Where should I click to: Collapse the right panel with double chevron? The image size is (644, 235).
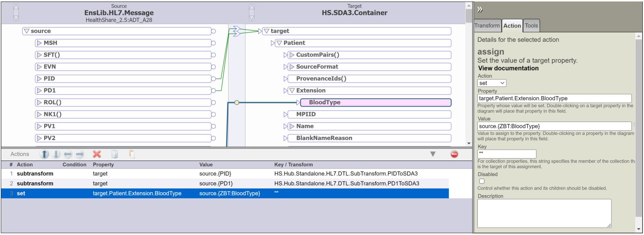click(x=480, y=10)
